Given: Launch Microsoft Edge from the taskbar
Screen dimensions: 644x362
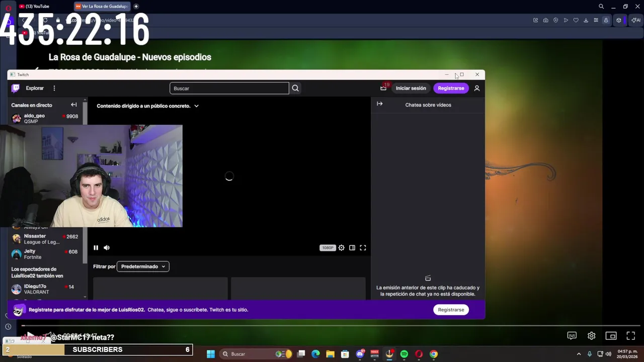Looking at the screenshot, I should click(x=315, y=354).
